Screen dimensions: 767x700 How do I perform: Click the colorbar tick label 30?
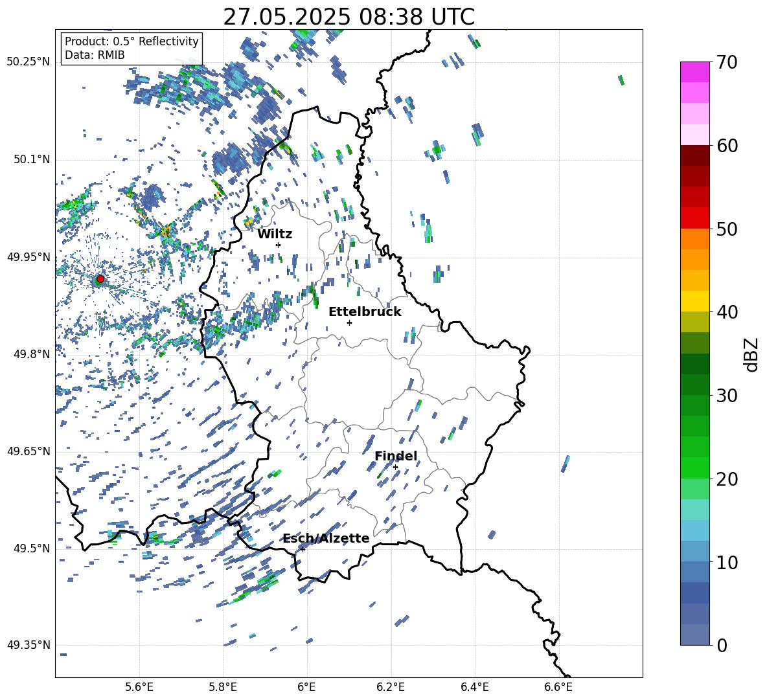pos(726,396)
